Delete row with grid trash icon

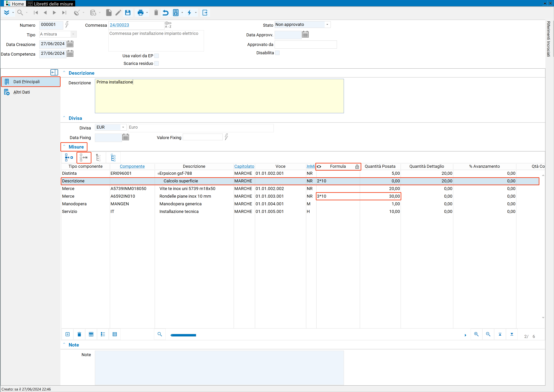(x=79, y=334)
